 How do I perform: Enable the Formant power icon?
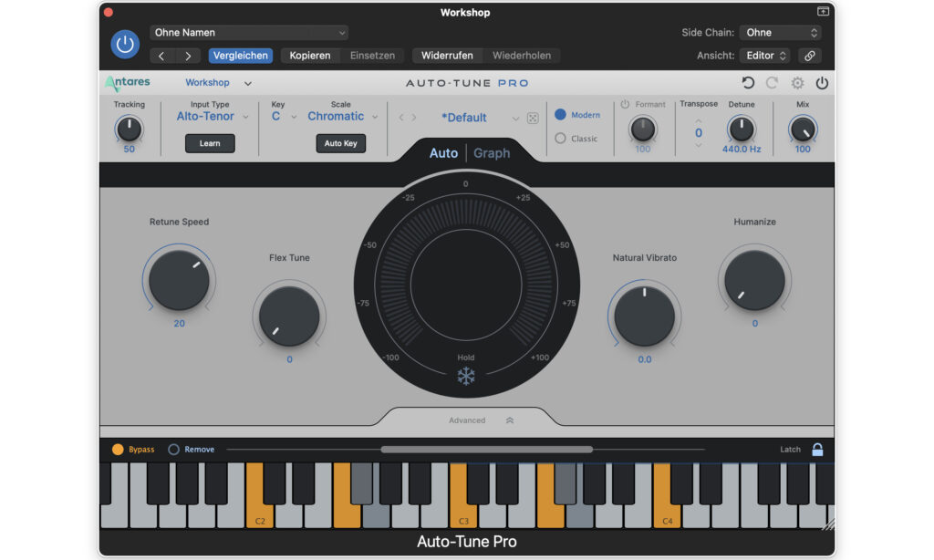pos(625,104)
